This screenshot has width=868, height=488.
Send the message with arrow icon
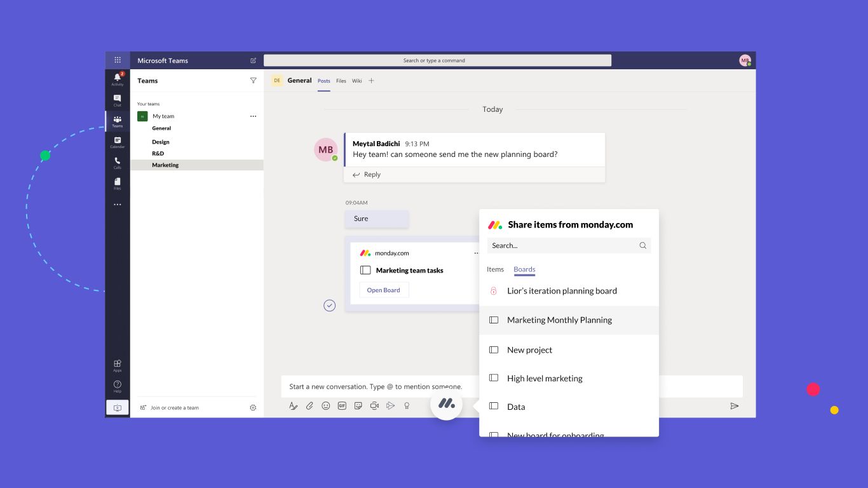pyautogui.click(x=735, y=406)
